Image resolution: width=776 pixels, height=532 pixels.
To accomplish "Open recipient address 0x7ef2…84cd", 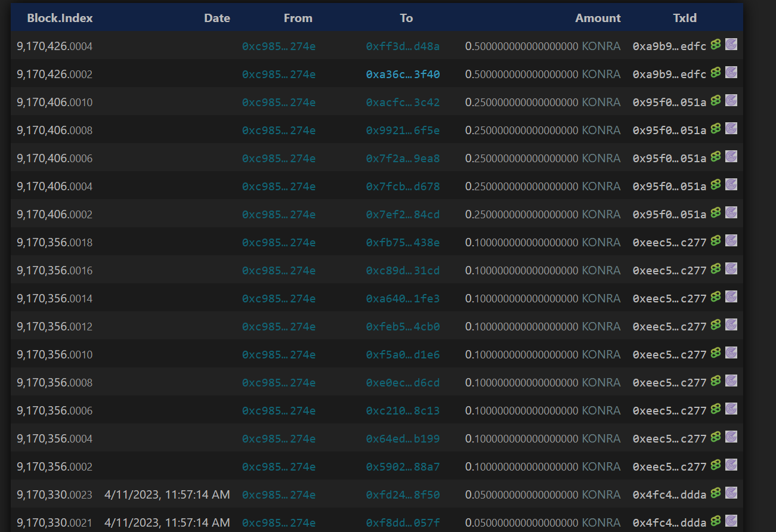I will [403, 214].
